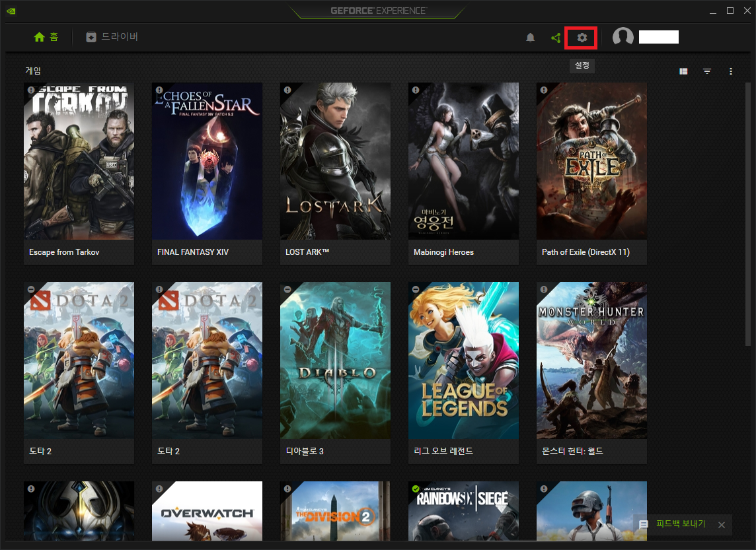Viewport: 756px width, 550px height.
Task: Click minus badge on 리그 오브 레전드 tile
Action: [416, 289]
